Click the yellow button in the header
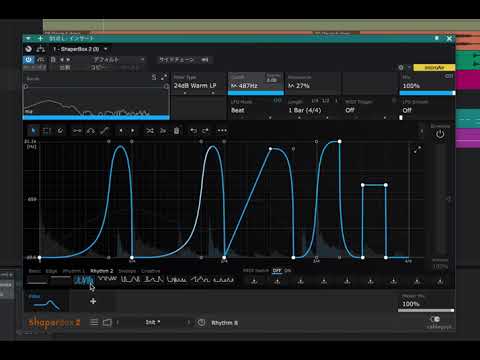 tap(434, 68)
